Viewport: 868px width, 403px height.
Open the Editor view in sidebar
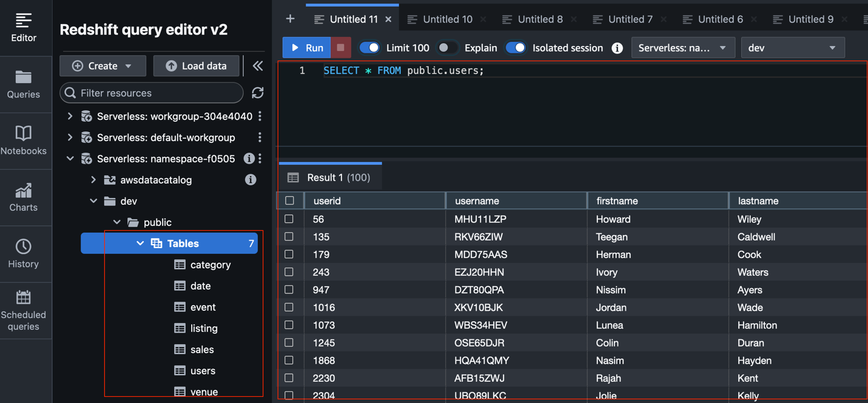[24, 28]
